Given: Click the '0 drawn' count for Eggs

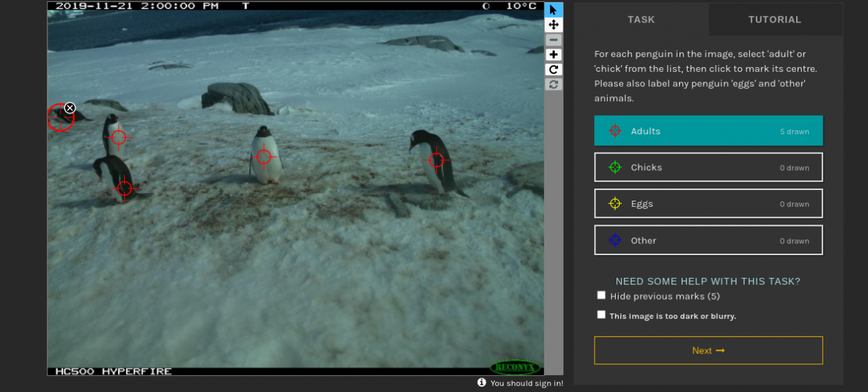Looking at the screenshot, I should [795, 204].
